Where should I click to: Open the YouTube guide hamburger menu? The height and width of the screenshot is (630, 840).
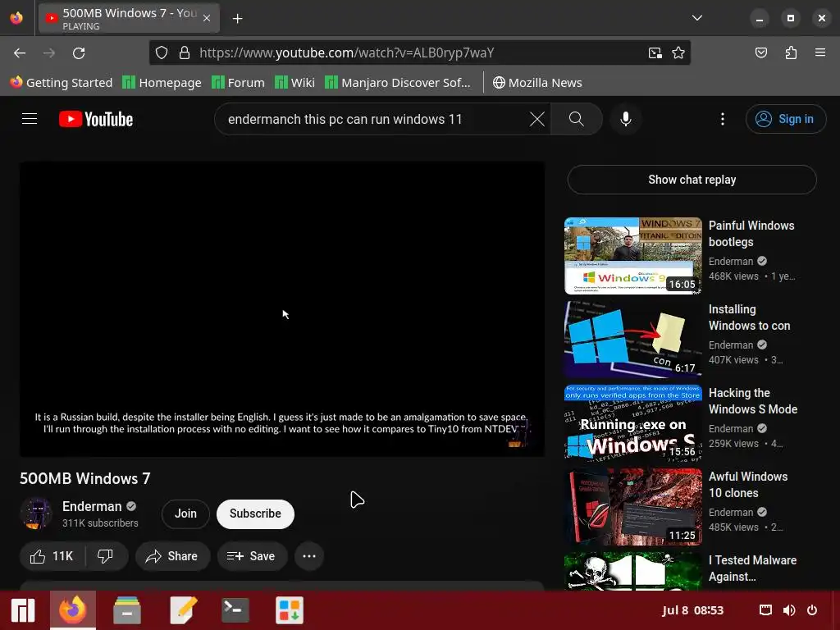tap(30, 119)
